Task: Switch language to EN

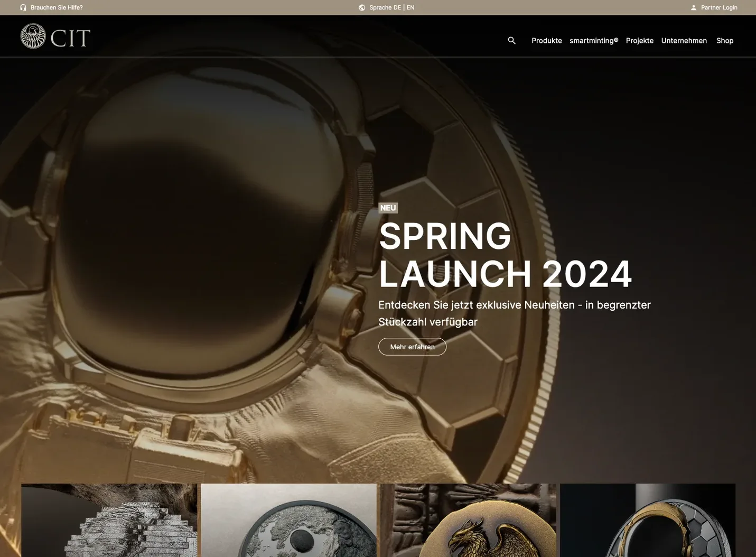Action: pos(410,7)
